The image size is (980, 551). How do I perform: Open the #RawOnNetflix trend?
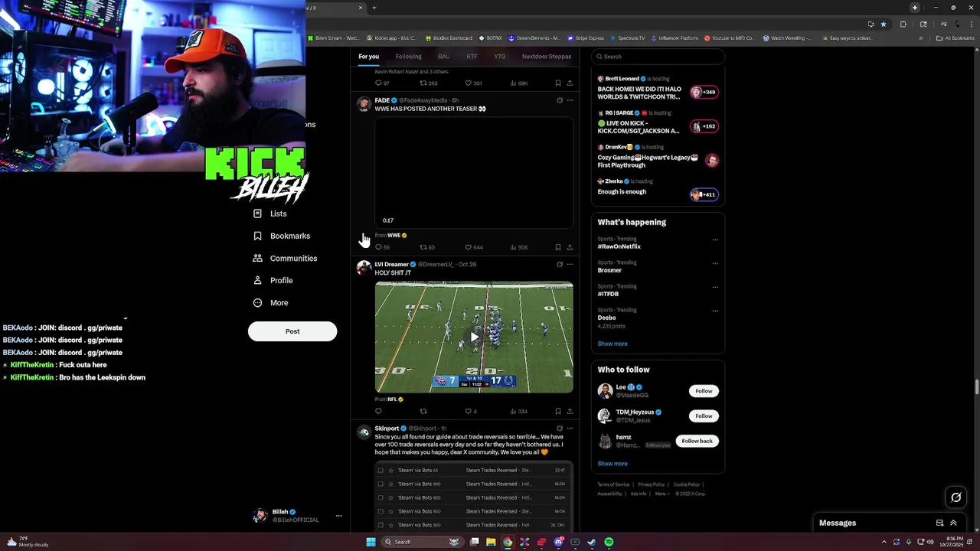point(619,246)
